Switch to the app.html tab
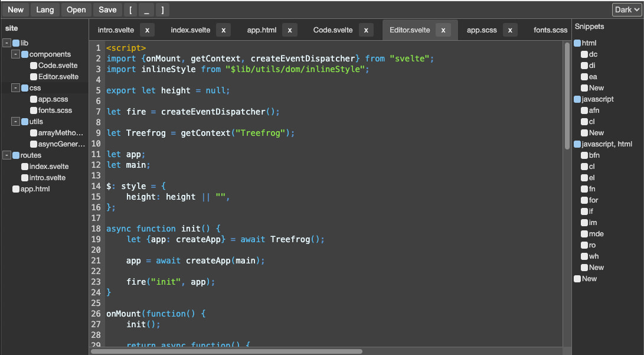Screen dimensions: 644x355 (x=261, y=30)
